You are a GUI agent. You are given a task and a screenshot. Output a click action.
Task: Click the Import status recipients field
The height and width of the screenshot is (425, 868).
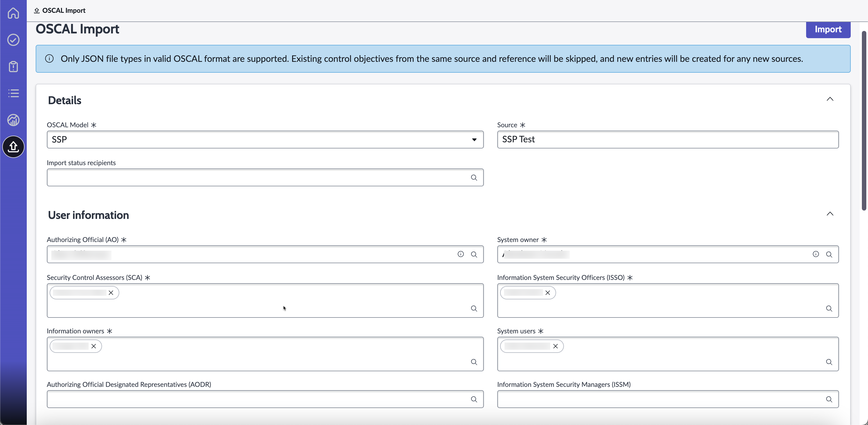(x=265, y=177)
